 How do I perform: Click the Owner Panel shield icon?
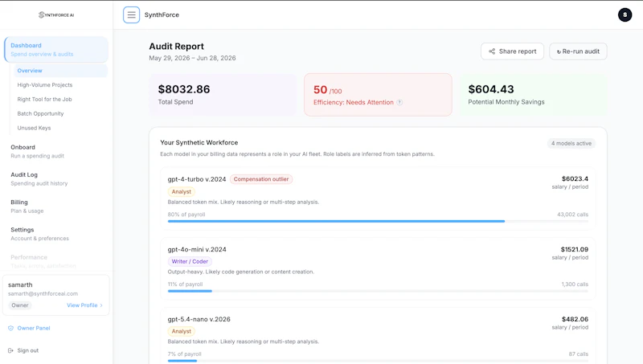10,328
